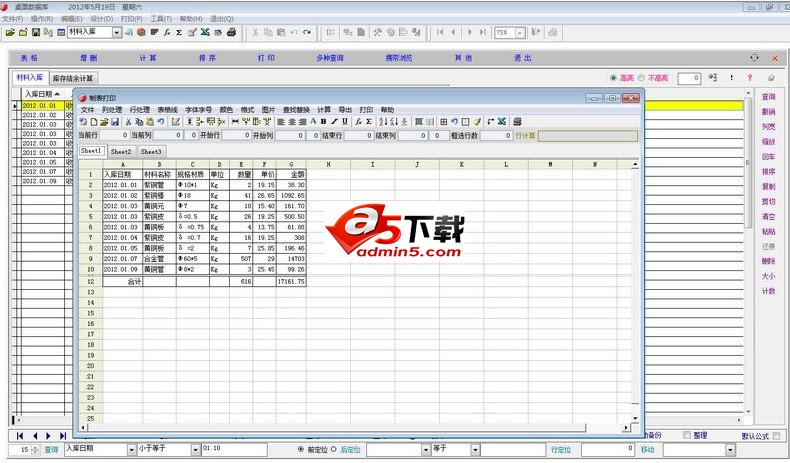
Task: Click the scissors cut icon in main toolbar
Action: (x=255, y=32)
